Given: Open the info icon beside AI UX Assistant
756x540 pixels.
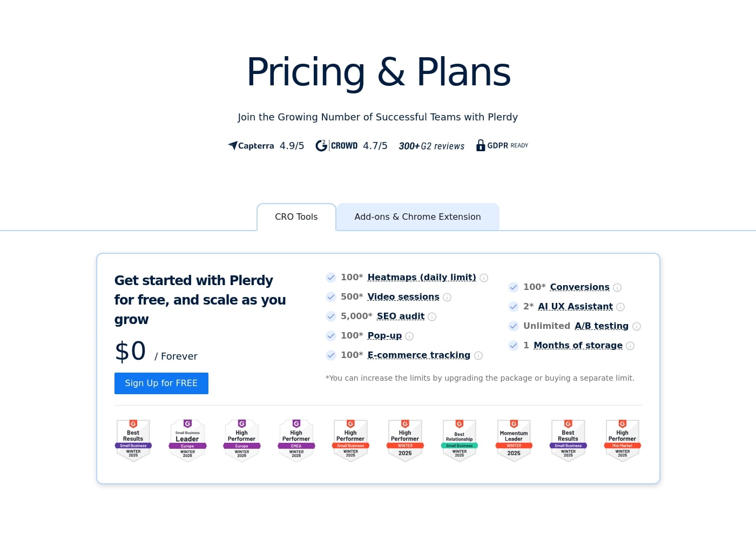Looking at the screenshot, I should (x=620, y=307).
